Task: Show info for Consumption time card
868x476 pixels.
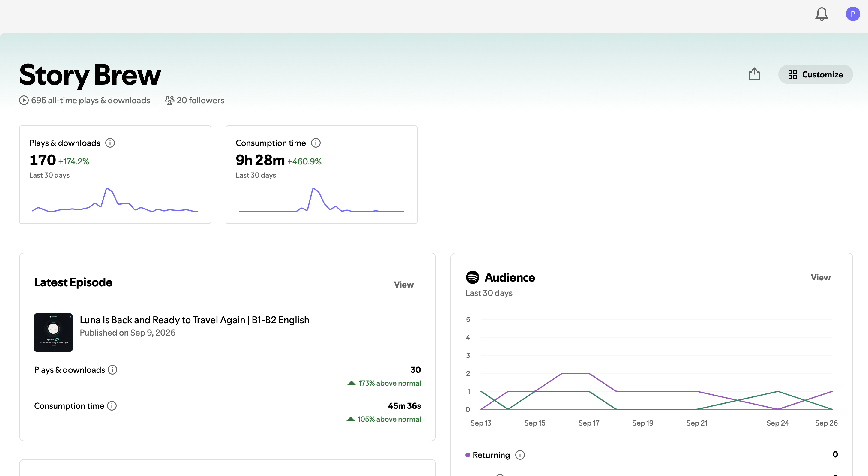Action: 316,143
